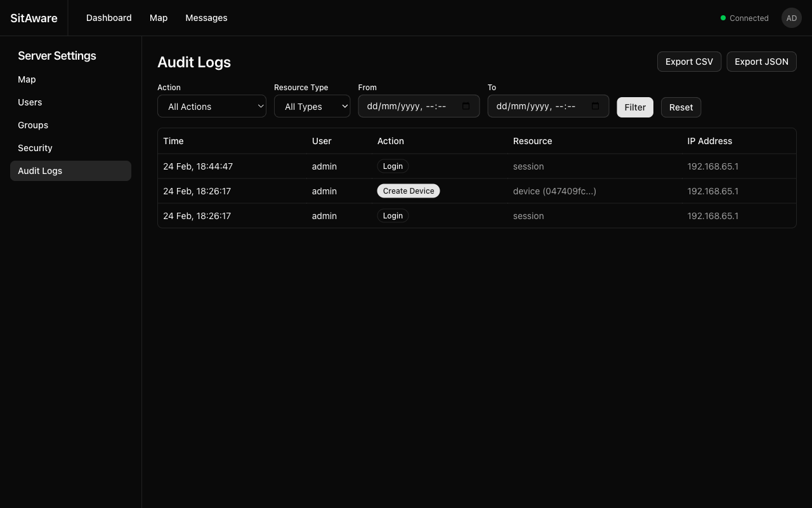Screen dimensions: 812x508
Task: Expand the Action filter chevron
Action: [260, 106]
